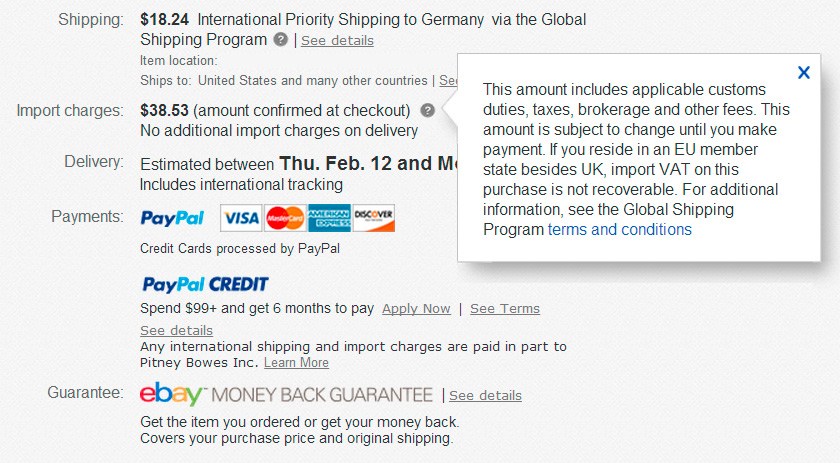Viewport: 840px width, 463px height.
Task: Open See details for Money Back Guarantee
Action: 485,396
